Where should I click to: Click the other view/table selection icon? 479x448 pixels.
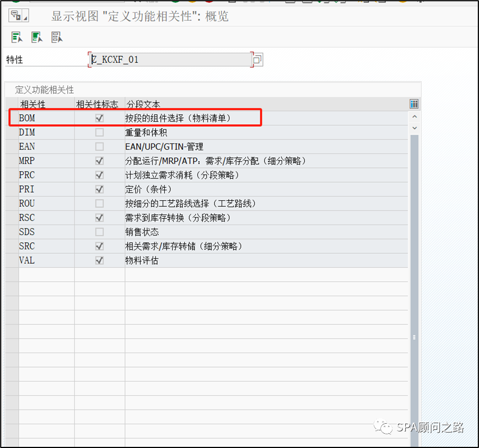point(19,15)
